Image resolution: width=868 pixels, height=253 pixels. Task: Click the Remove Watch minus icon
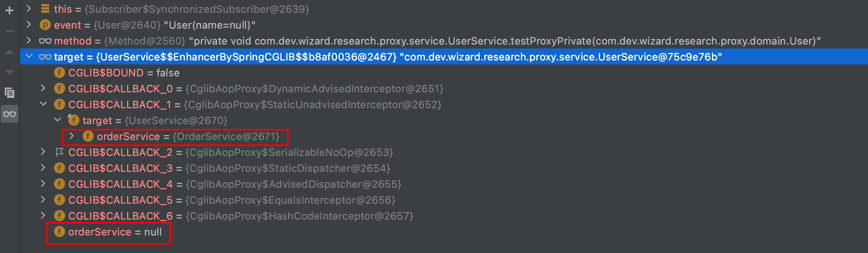(10, 31)
